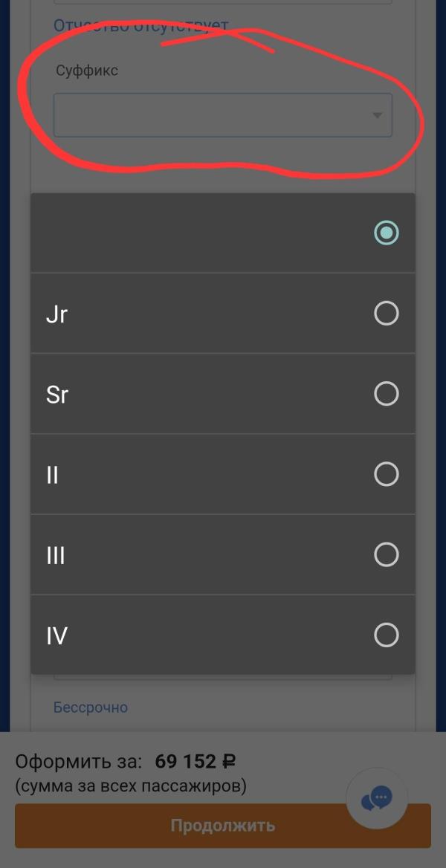
Task: Select the Jr radio button
Action: tap(386, 314)
